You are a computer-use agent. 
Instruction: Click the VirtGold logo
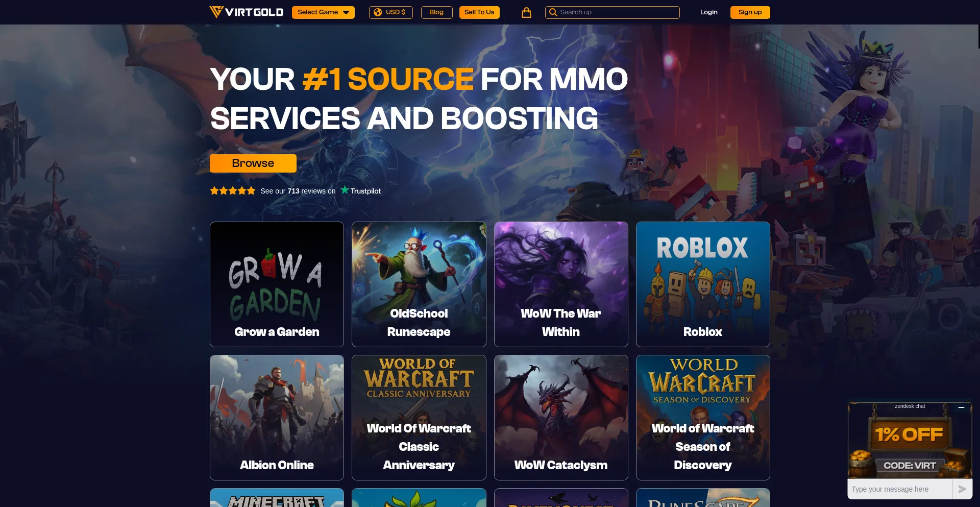[246, 12]
